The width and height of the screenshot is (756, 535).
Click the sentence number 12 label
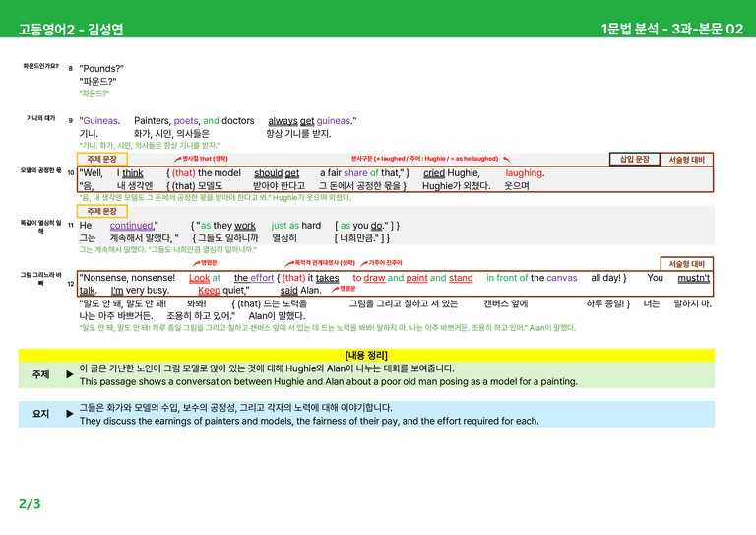coord(71,284)
